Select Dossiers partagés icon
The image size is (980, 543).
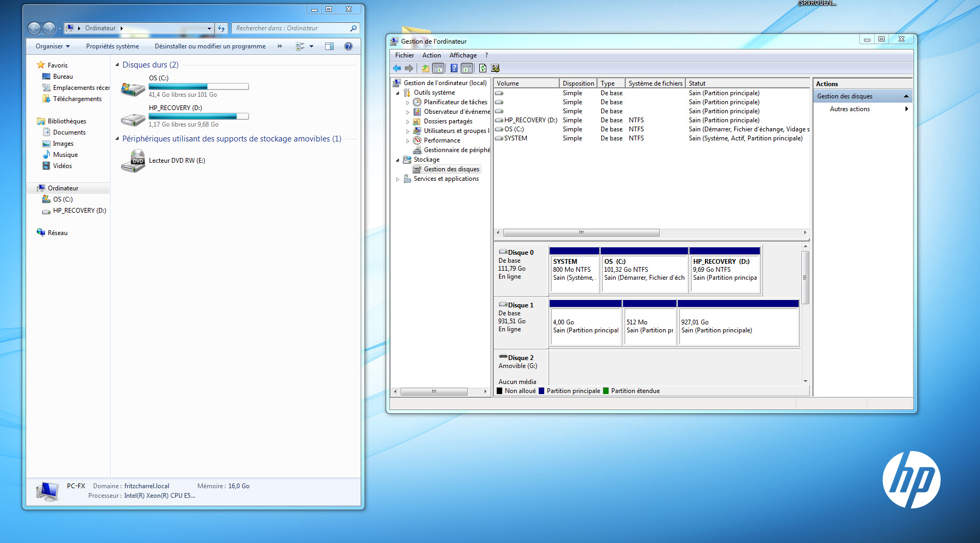click(417, 121)
